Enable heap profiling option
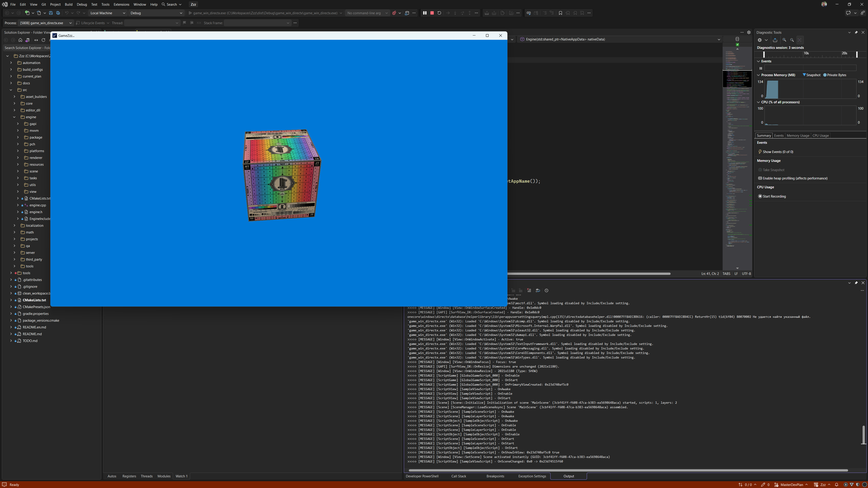Screen dimensions: 868x488 coord(792,178)
